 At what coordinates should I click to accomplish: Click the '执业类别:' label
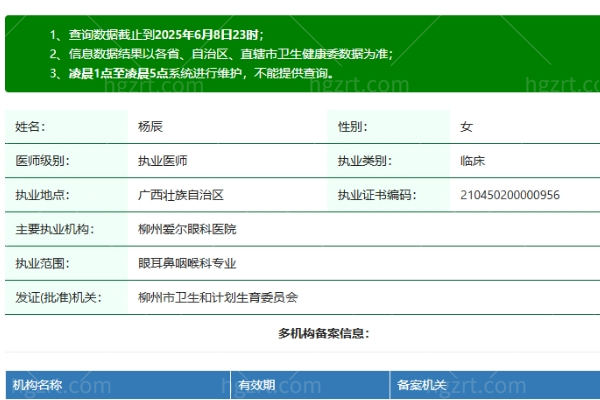pos(365,161)
